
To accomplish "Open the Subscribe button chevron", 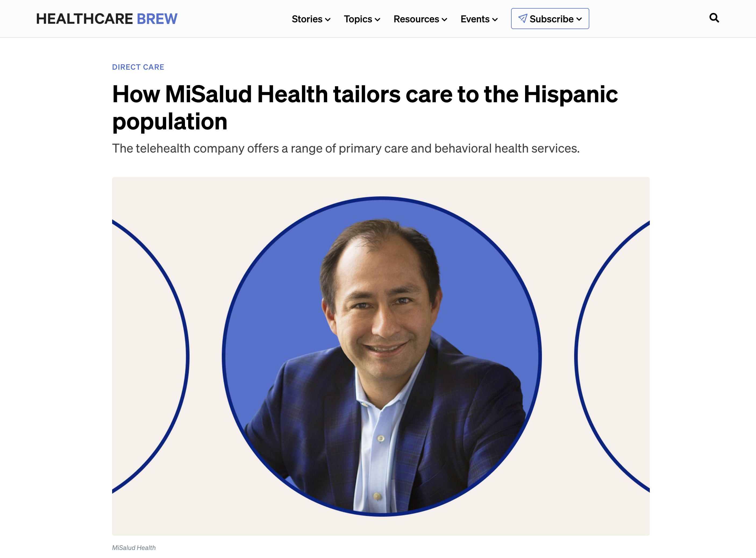I will (x=579, y=19).
